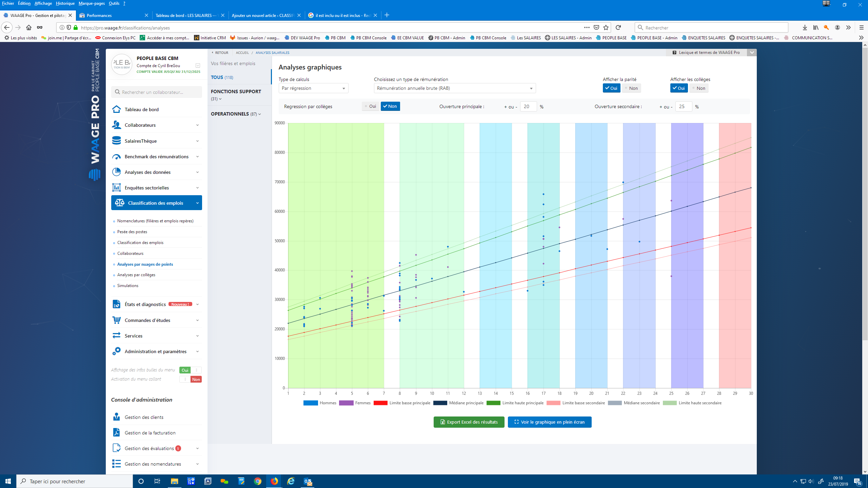Reload page with browser refresh icon

tap(618, 27)
